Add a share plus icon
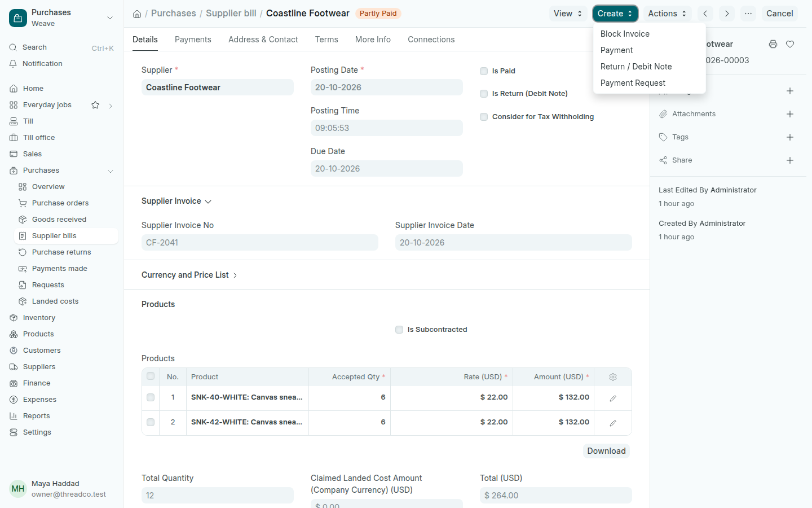 790,160
